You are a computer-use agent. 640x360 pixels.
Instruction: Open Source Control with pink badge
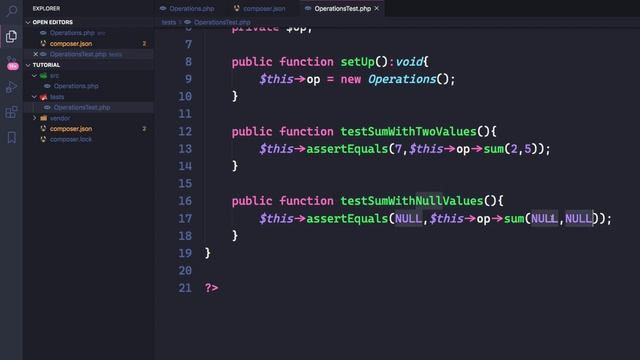pos(12,63)
